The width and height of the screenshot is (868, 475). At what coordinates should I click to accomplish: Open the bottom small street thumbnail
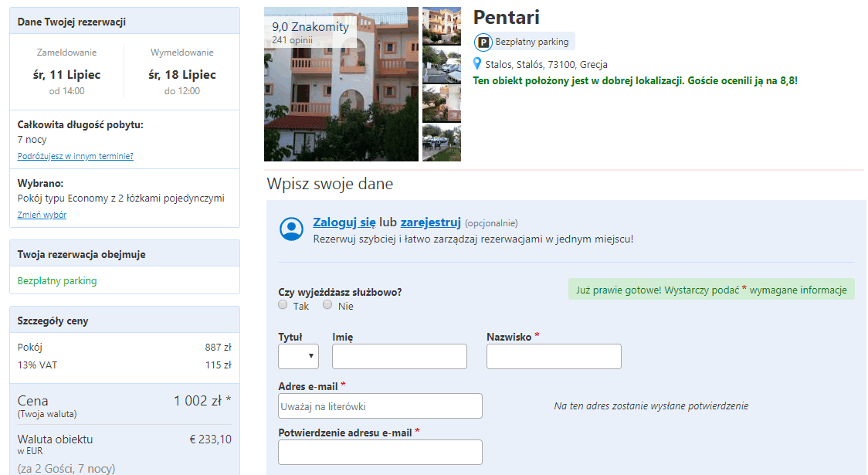tap(441, 143)
